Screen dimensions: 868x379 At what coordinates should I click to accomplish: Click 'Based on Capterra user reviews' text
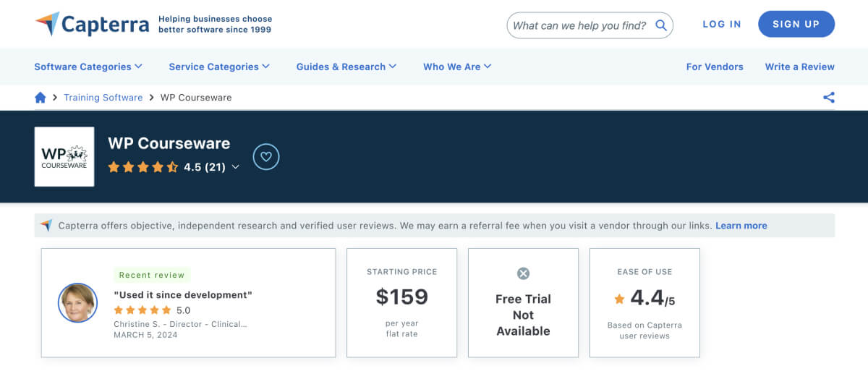[644, 331]
